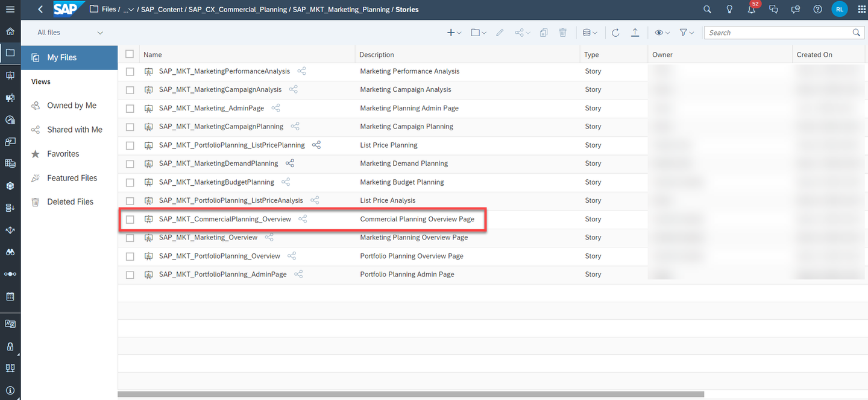Check the SAP_MKT_MarketingPerformanceAnalysis row checkbox

click(130, 71)
